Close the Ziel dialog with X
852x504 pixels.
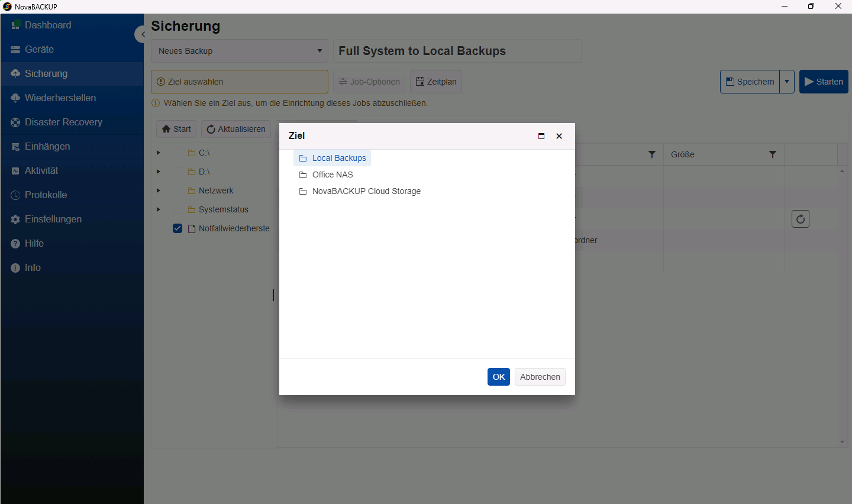point(559,136)
